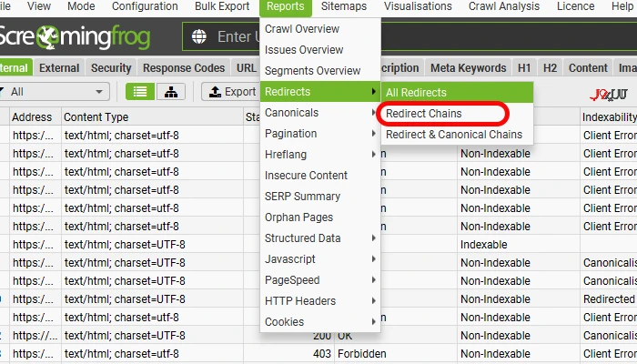Click the globe icon in URL bar
The image size is (637, 364).
click(199, 36)
